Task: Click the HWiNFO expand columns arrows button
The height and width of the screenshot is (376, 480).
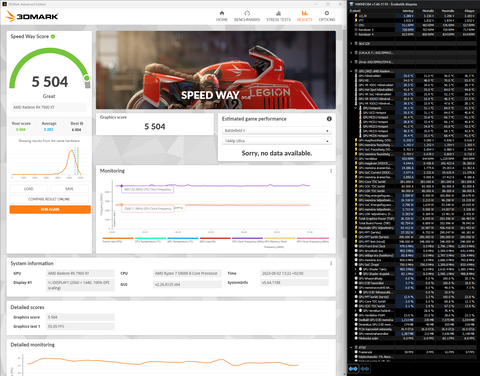Action: (x=353, y=369)
